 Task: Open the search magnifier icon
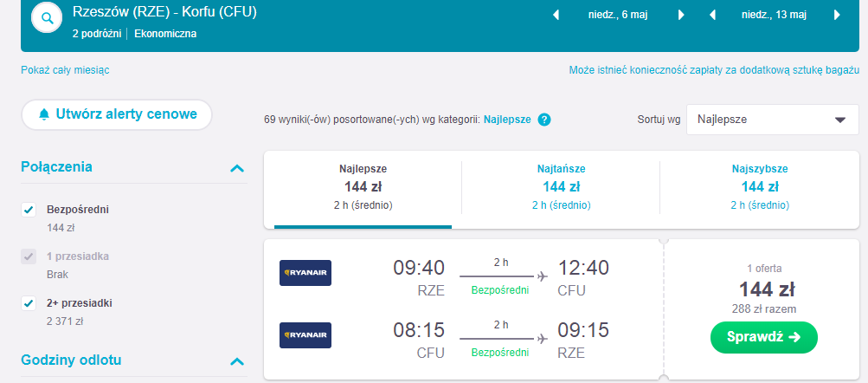tap(47, 18)
